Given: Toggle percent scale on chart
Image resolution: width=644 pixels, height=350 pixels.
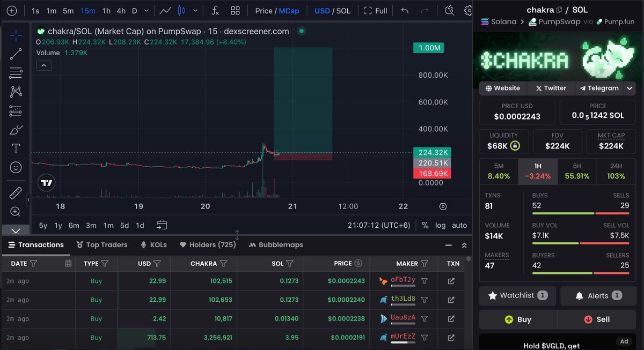Looking at the screenshot, I should pos(425,225).
